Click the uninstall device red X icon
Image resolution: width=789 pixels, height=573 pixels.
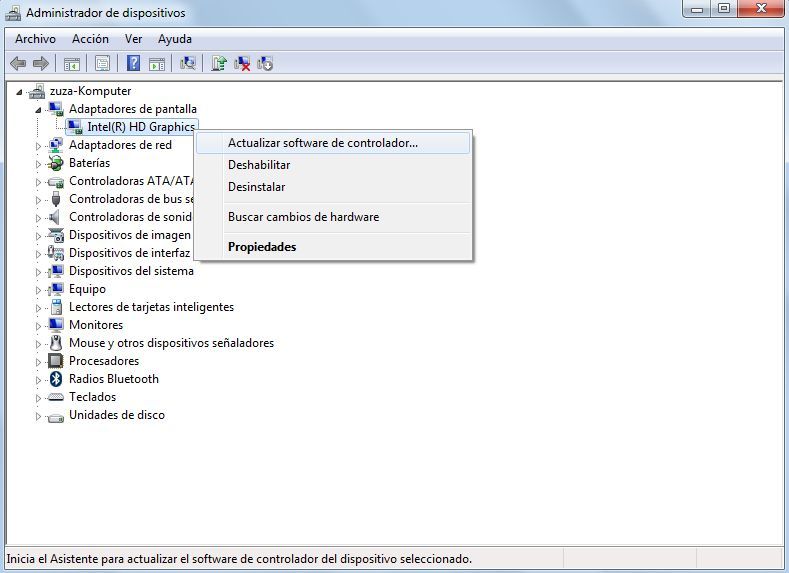pyautogui.click(x=242, y=63)
